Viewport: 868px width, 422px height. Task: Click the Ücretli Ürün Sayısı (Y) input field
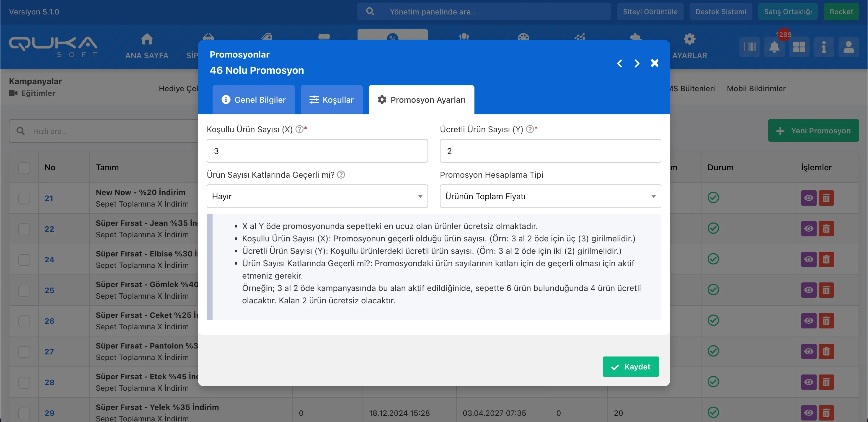(x=550, y=151)
